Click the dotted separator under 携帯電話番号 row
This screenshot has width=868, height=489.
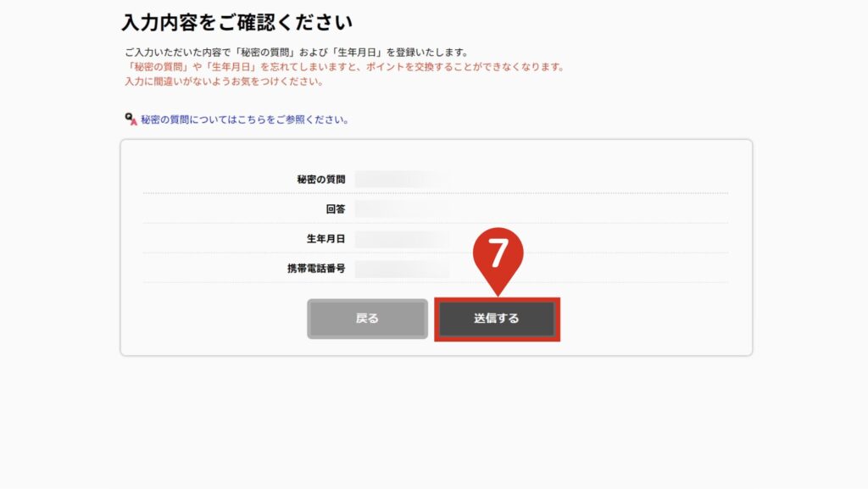436,283
